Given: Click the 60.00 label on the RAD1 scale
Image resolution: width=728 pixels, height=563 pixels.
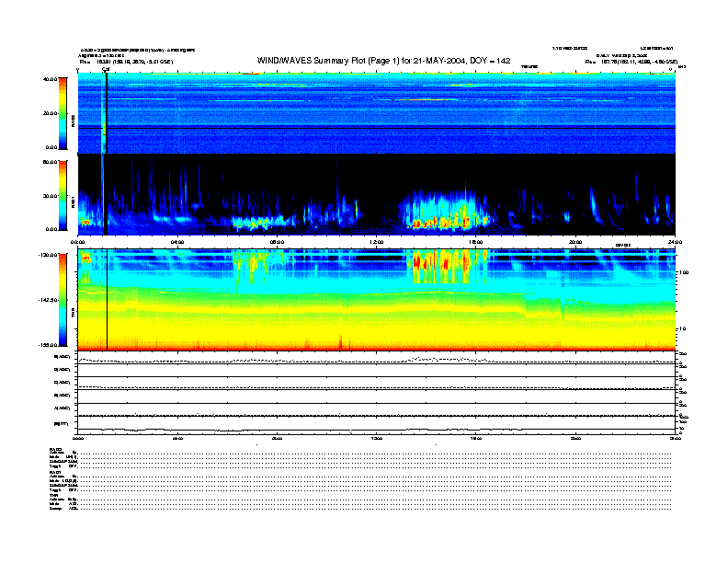Looking at the screenshot, I should (x=51, y=162).
